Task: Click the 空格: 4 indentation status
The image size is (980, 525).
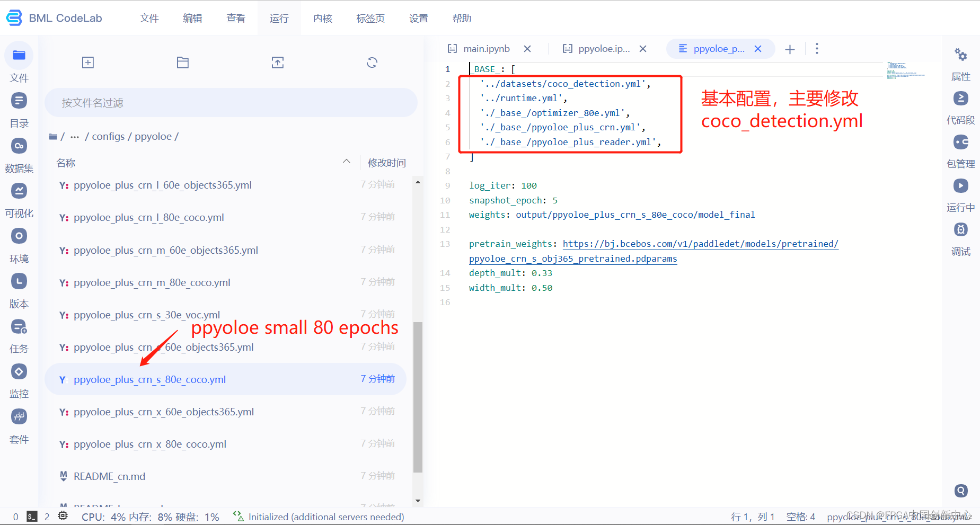Action: 800,517
